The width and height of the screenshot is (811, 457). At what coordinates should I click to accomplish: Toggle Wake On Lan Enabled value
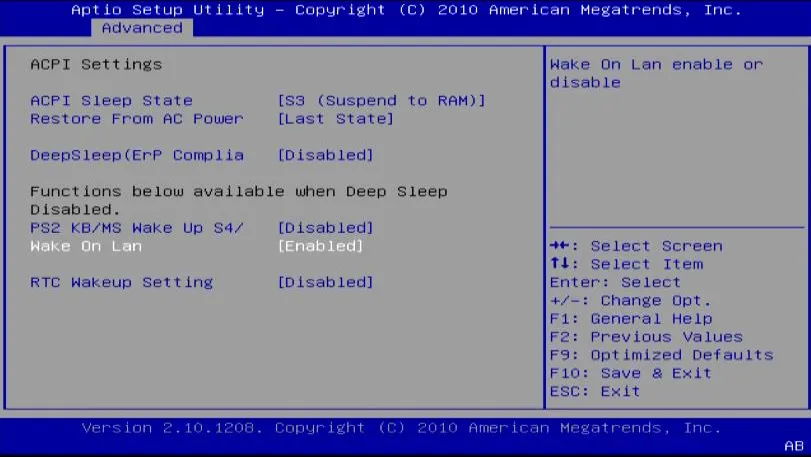point(320,246)
